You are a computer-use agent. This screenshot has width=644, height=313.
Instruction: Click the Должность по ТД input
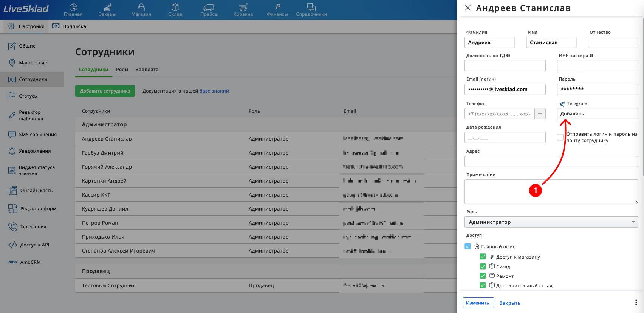(x=505, y=66)
